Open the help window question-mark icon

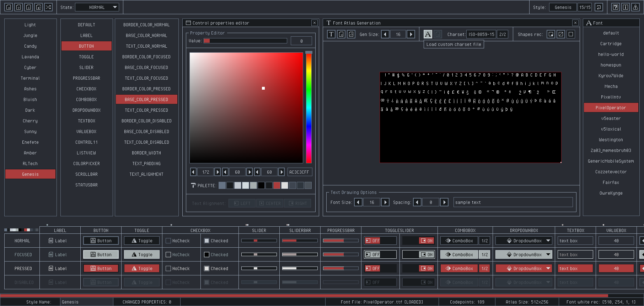point(616,7)
